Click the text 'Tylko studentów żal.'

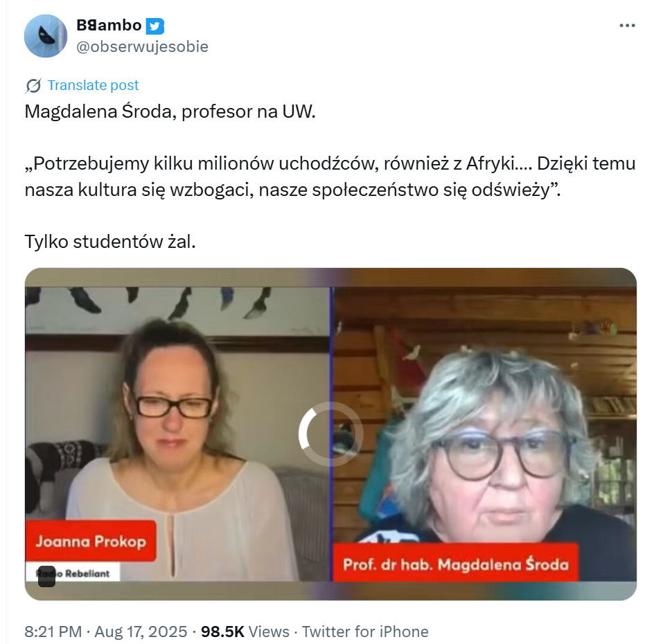110,242
